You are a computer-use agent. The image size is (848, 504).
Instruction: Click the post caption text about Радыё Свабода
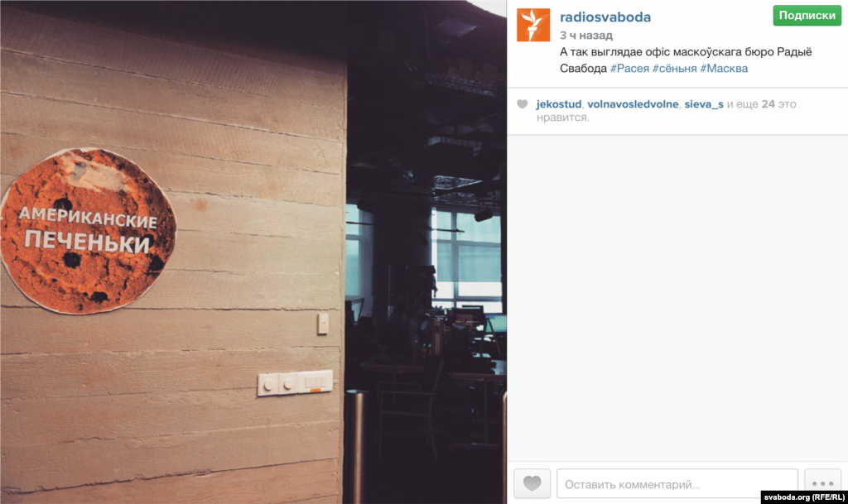[x=686, y=60]
